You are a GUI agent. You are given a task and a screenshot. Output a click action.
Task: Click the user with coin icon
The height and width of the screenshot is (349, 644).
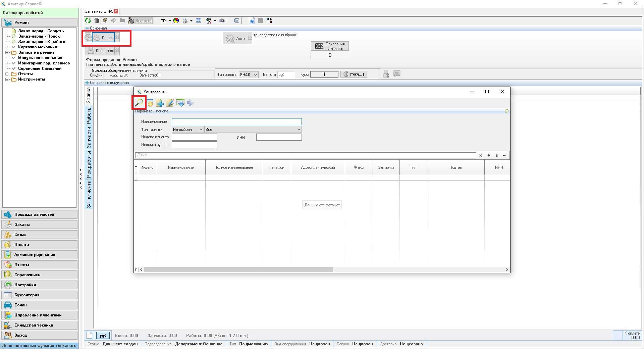point(386,74)
